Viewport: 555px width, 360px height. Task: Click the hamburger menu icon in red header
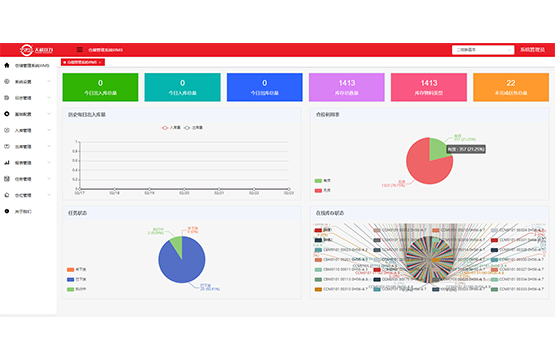click(80, 50)
